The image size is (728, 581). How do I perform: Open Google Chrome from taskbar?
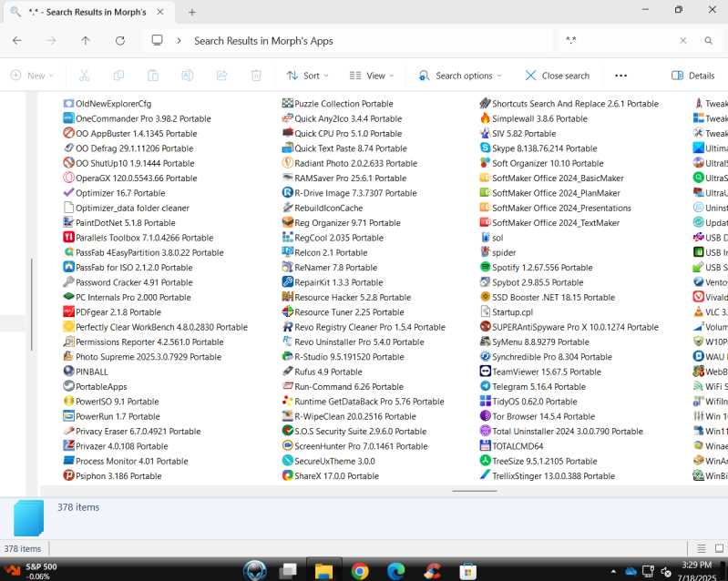[360, 570]
